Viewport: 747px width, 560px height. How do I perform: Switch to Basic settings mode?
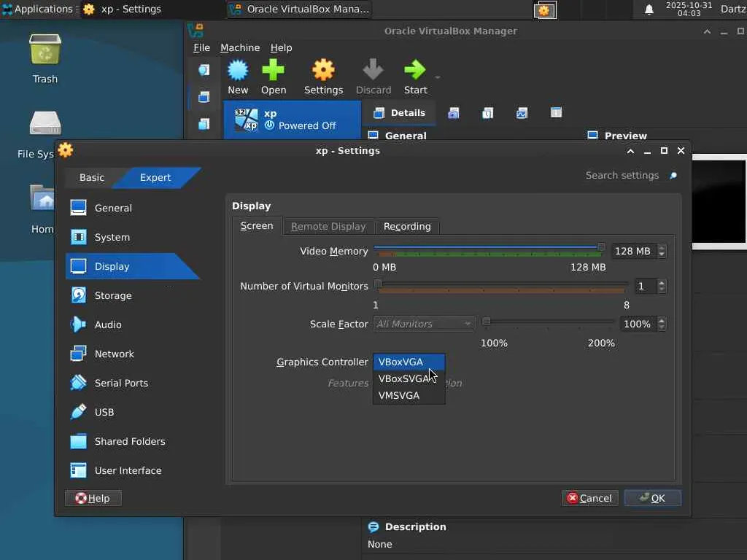(91, 177)
